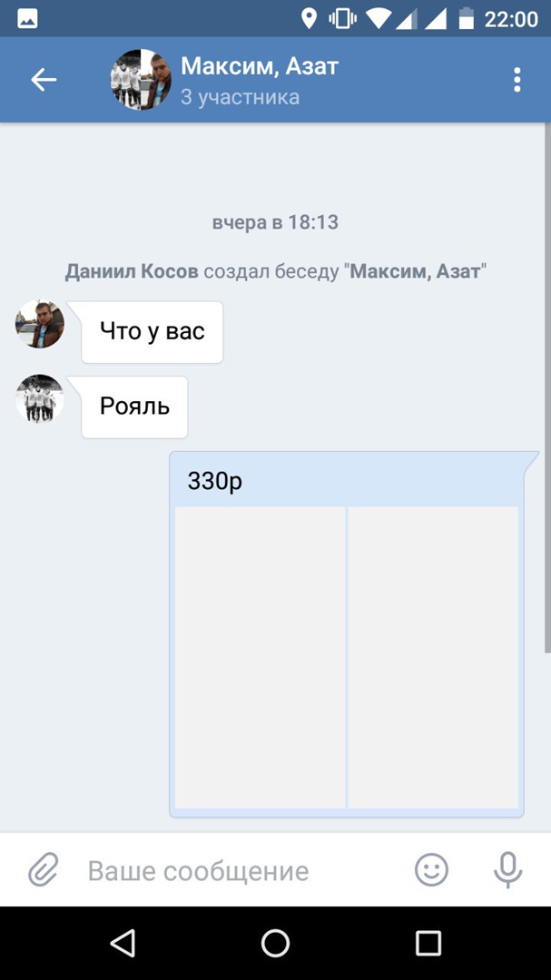Open the emoji smiley picker
This screenshot has height=980, width=551.
431,869
